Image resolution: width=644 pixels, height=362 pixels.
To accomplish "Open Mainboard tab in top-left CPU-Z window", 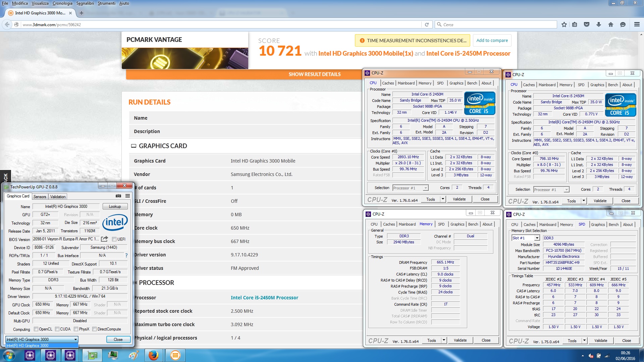I will point(406,83).
